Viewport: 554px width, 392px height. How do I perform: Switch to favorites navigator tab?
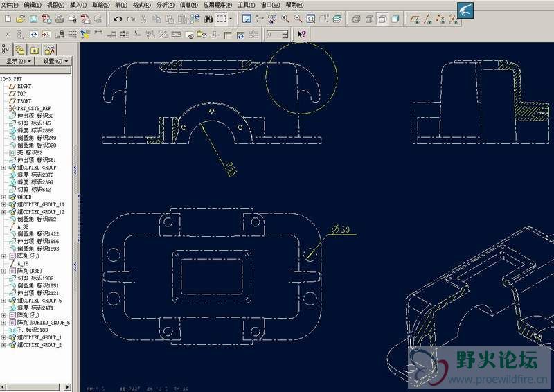coord(35,50)
